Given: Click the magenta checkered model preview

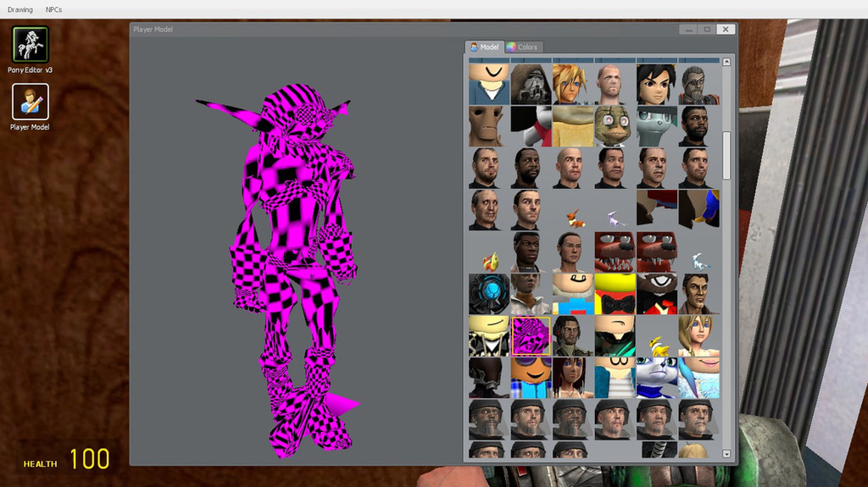Looking at the screenshot, I should point(295,270).
